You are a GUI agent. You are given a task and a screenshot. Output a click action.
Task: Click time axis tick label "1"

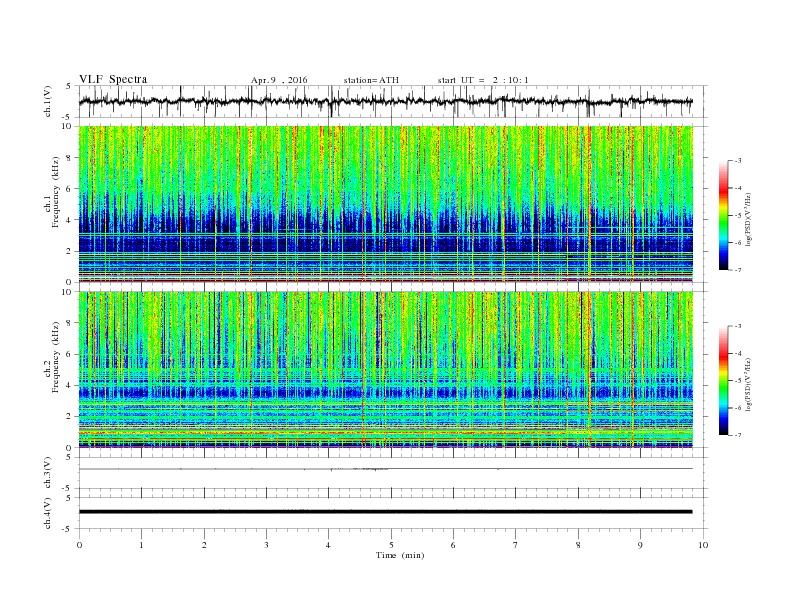click(141, 545)
